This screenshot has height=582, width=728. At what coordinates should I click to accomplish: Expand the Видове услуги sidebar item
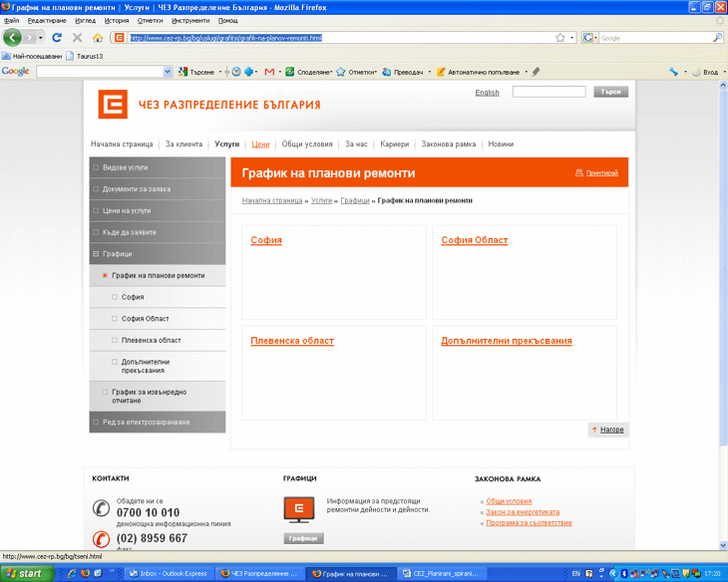click(96, 167)
